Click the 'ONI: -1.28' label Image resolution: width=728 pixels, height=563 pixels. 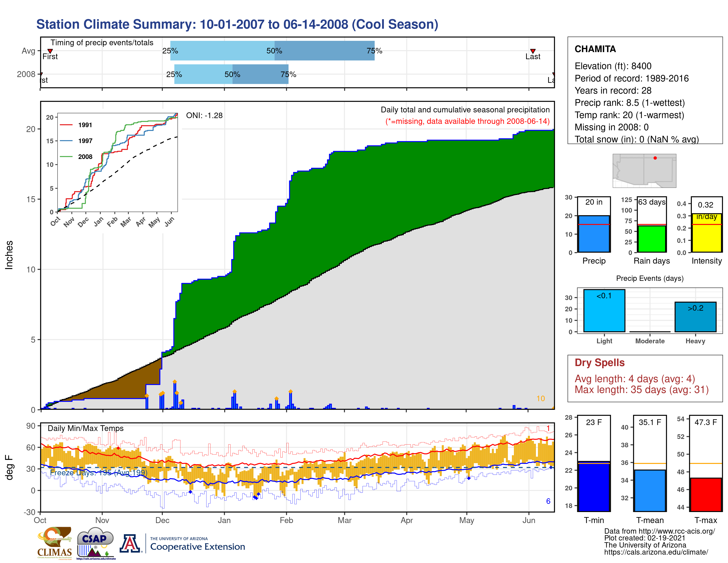[x=204, y=115]
